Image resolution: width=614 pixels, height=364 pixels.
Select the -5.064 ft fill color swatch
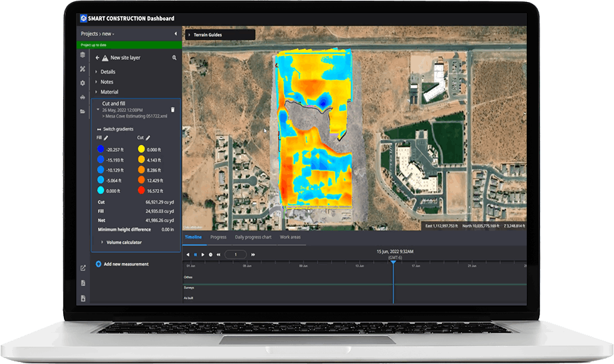pos(101,180)
